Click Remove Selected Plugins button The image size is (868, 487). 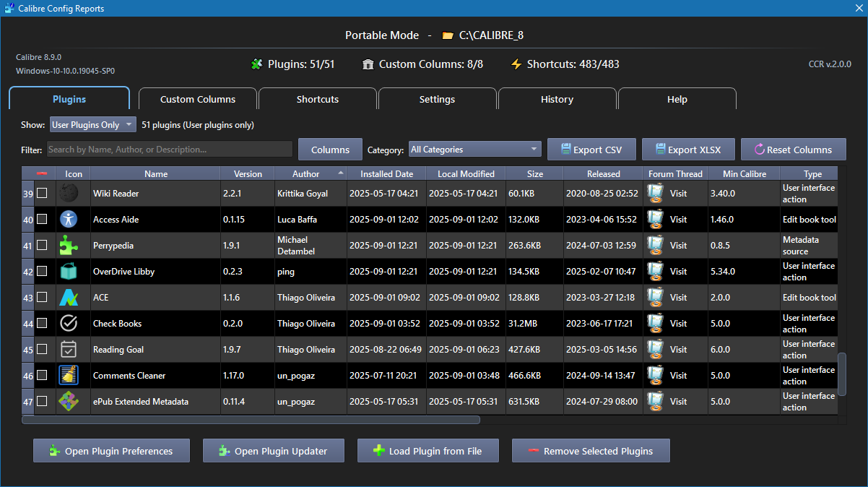591,451
